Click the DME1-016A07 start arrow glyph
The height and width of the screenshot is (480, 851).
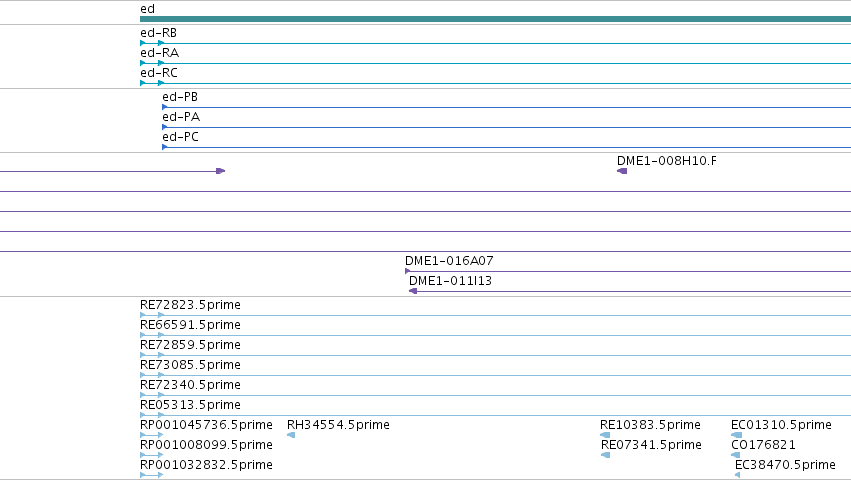[408, 271]
